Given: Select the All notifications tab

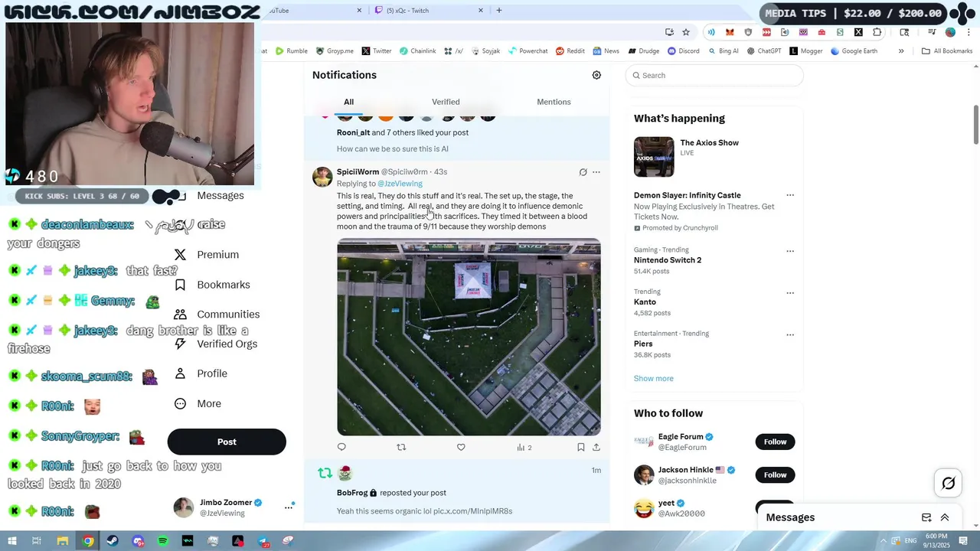Looking at the screenshot, I should coord(348,102).
